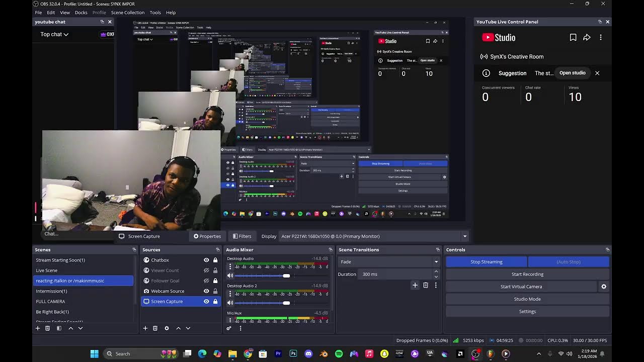The image size is (644, 362).
Task: Open Audio Mixer advanced properties gears icon
Action: 229,328
